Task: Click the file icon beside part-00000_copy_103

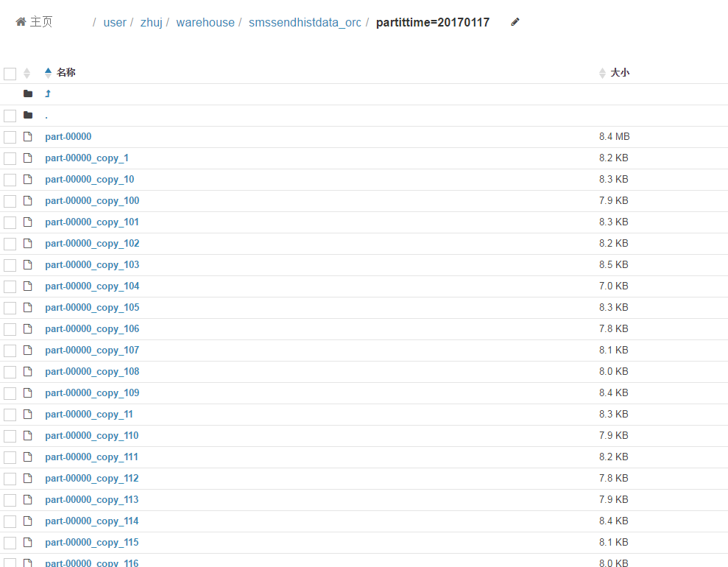Action: [28, 264]
